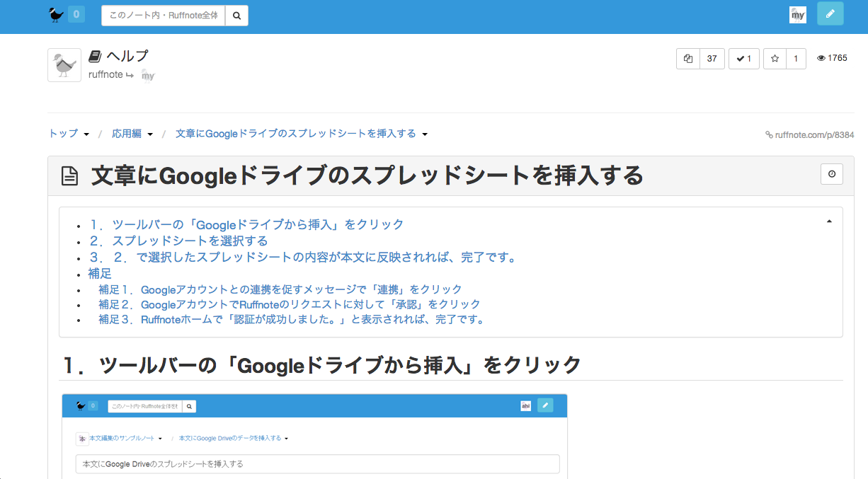
Task: Click the Ruffnote bird logo in top bar
Action: click(x=57, y=14)
